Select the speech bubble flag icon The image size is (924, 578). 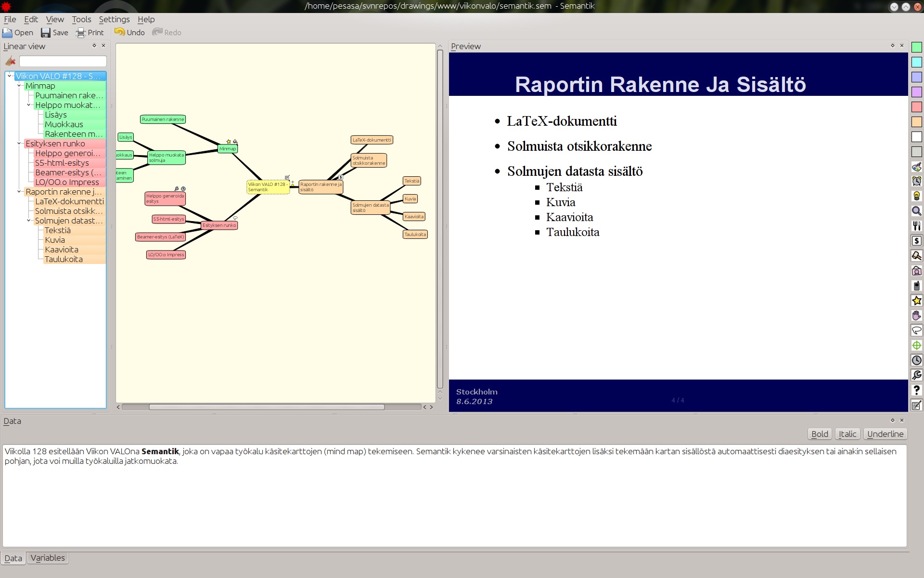[916, 330]
